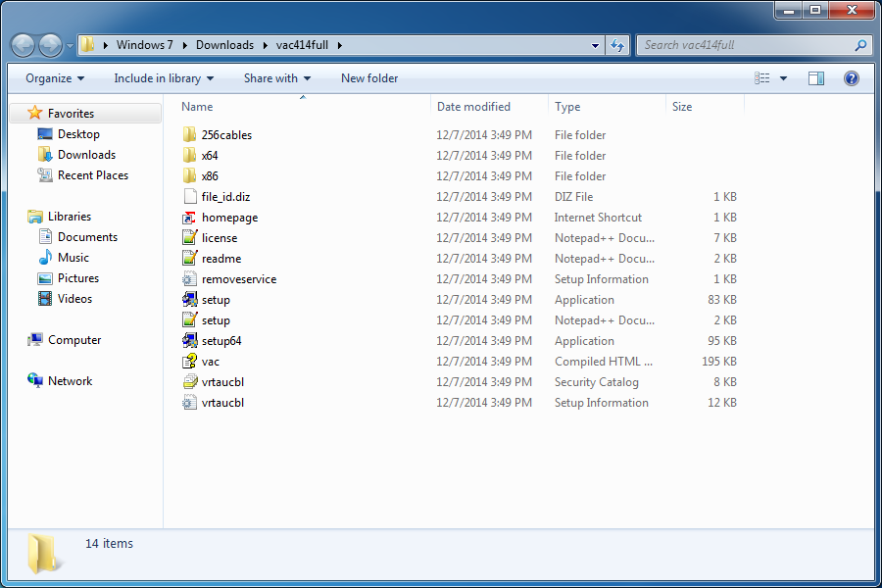Click the Internet Shortcut type cell
This screenshot has width=882, height=588.
coord(598,218)
